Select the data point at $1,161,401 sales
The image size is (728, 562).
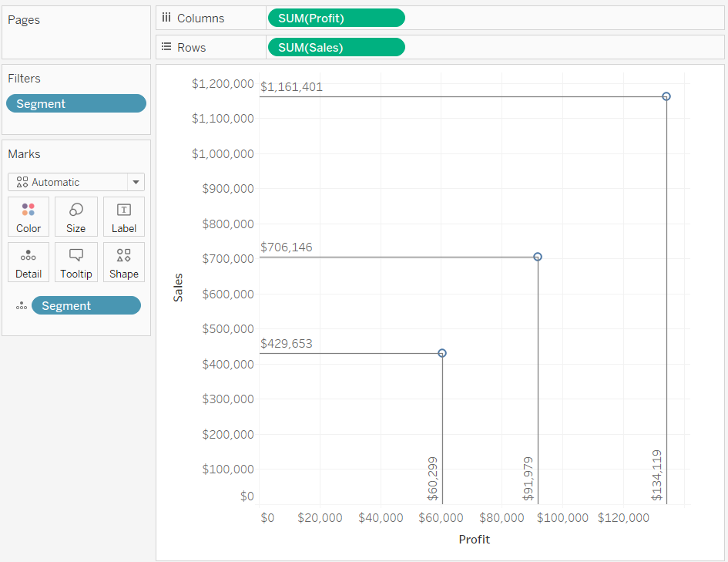pyautogui.click(x=666, y=96)
